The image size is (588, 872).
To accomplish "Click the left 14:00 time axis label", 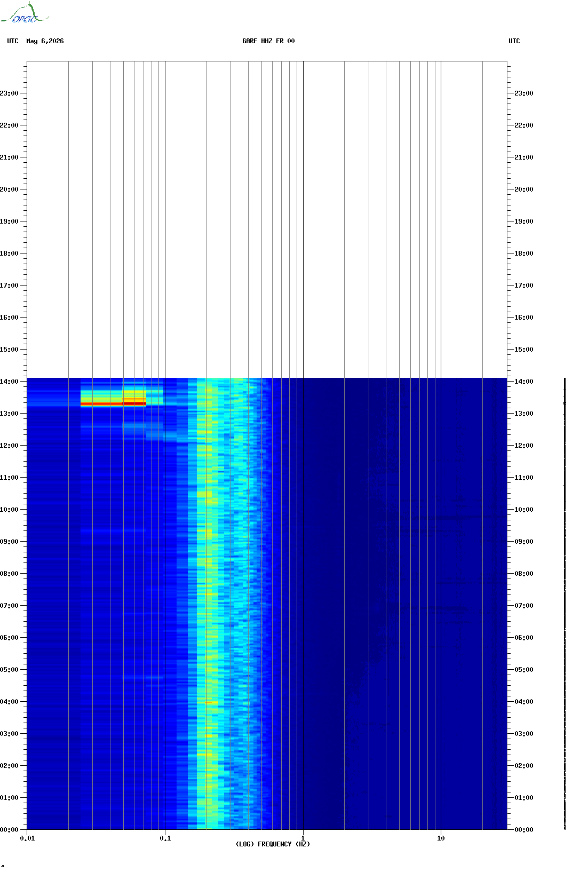I will [9, 382].
